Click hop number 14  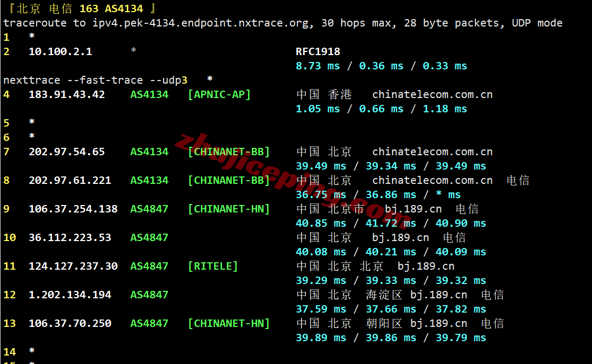[x=10, y=352]
